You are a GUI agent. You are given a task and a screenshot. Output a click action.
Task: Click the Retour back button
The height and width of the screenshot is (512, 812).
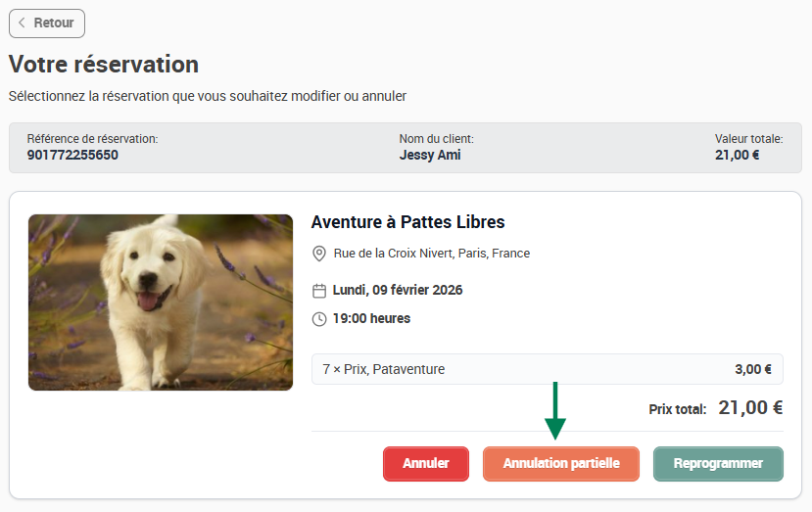(x=47, y=23)
